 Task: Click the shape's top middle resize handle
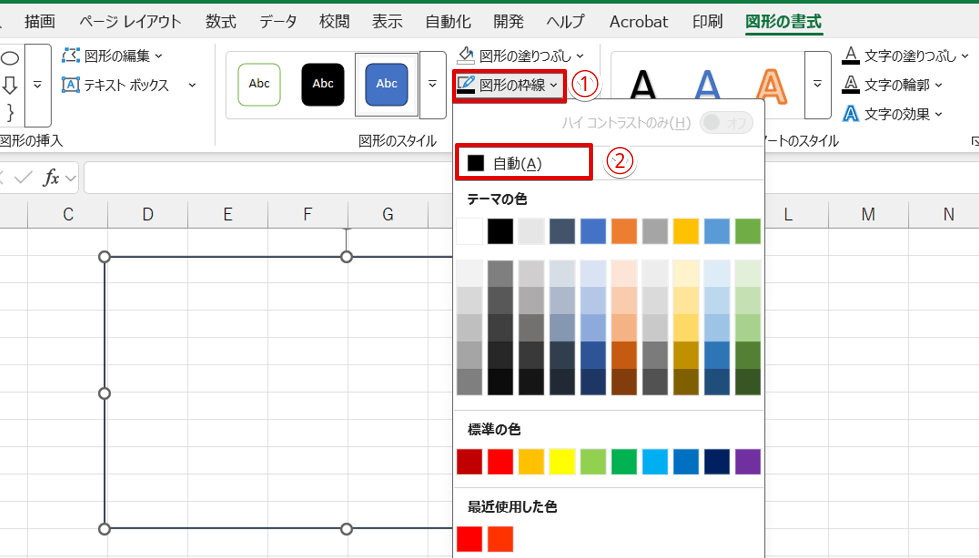tap(347, 257)
